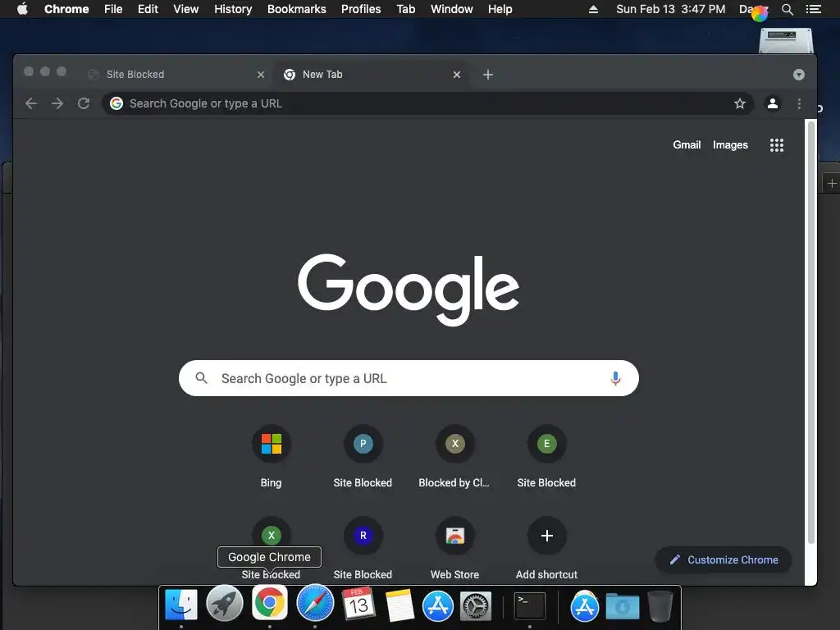Click the Customize Chrome button
Screen dimensions: 840x630
click(724, 559)
